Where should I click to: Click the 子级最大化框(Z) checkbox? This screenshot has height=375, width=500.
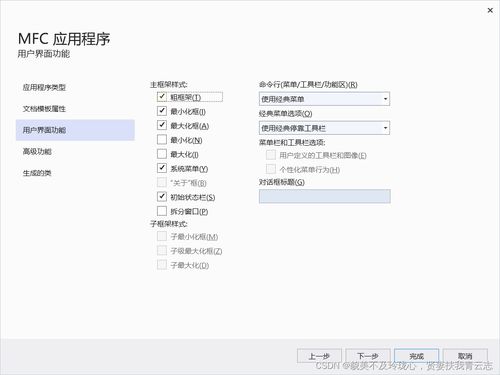click(162, 251)
